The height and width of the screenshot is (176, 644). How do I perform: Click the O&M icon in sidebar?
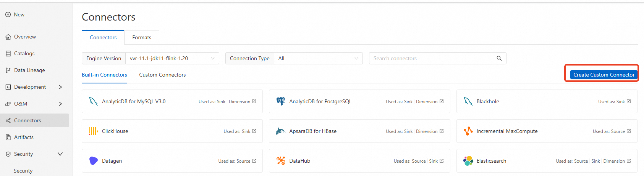pos(8,104)
